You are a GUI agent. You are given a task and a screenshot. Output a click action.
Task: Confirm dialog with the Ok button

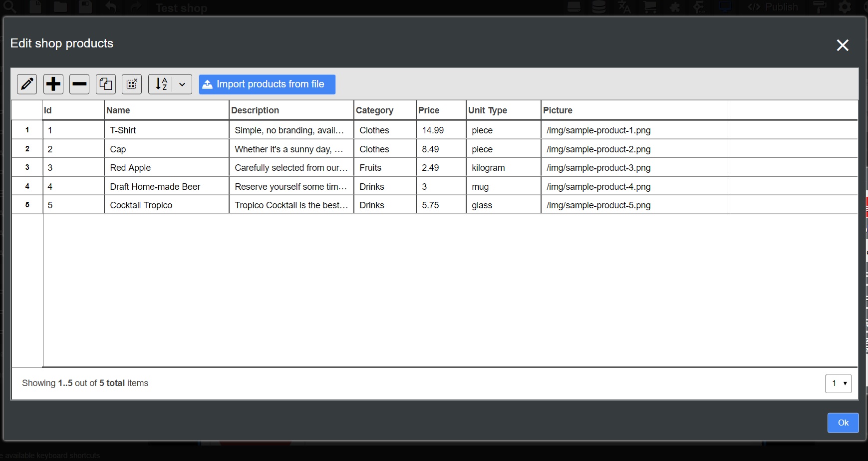click(843, 423)
